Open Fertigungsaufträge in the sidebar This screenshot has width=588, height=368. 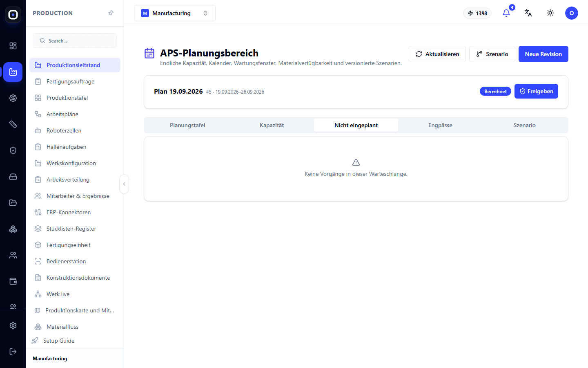(x=75, y=81)
